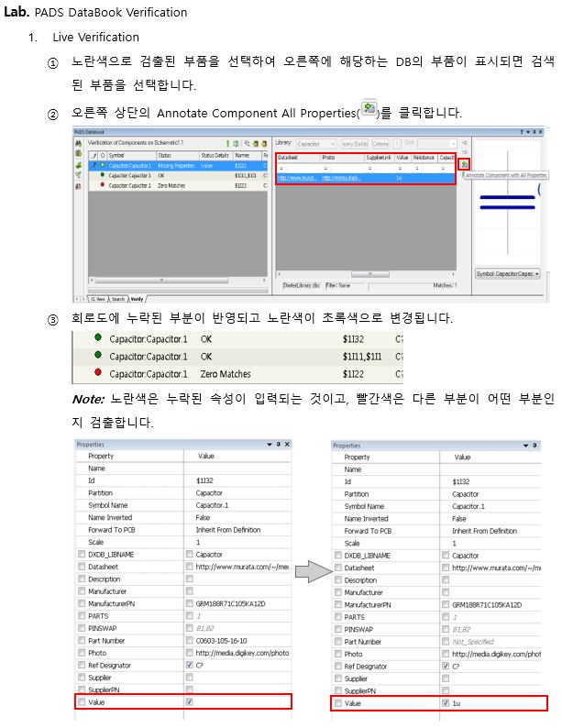Image resolution: width=562 pixels, height=728 pixels.
Task: Click the pin icon of the left Properties panel
Action: tap(279, 445)
